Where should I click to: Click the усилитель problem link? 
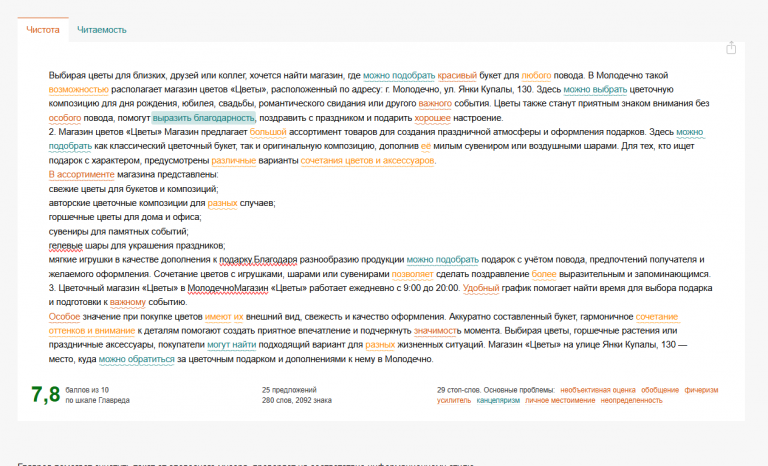point(454,400)
